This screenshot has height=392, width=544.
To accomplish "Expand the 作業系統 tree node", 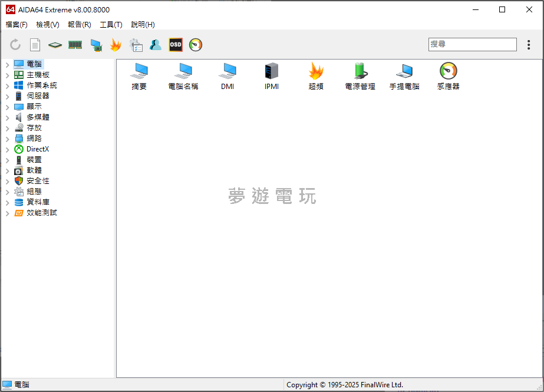I will pyautogui.click(x=7, y=85).
